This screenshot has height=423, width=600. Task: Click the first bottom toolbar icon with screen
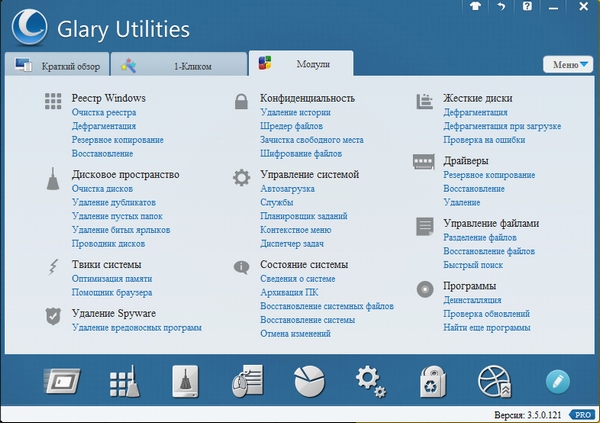pos(61,381)
